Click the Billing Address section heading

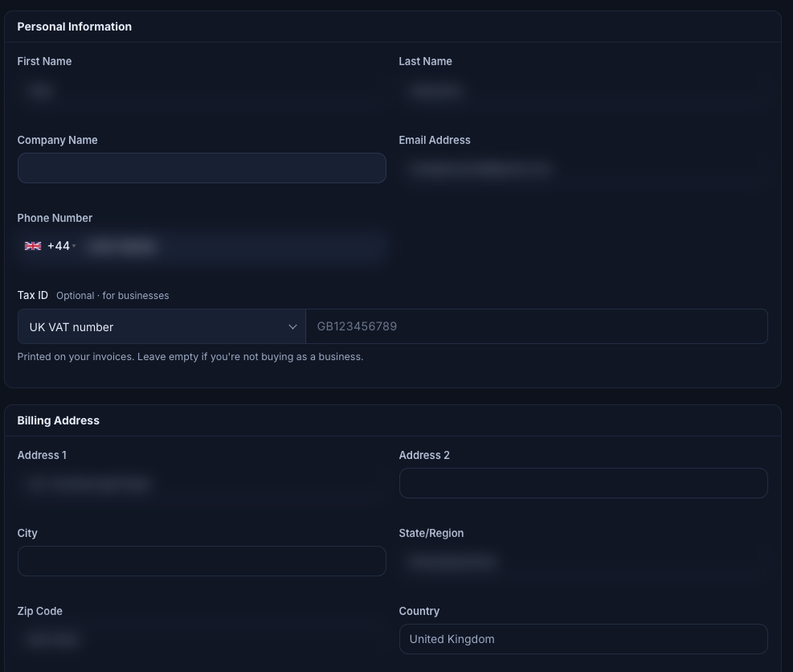58,420
